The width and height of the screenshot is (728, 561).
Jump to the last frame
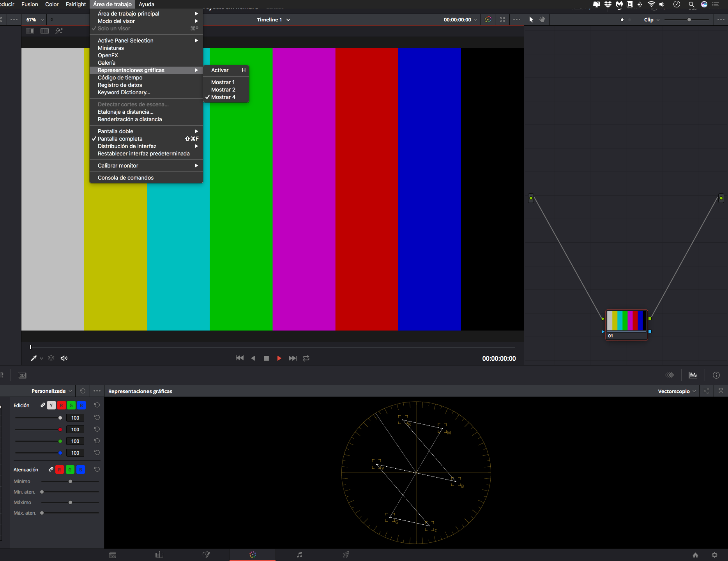pyautogui.click(x=292, y=358)
